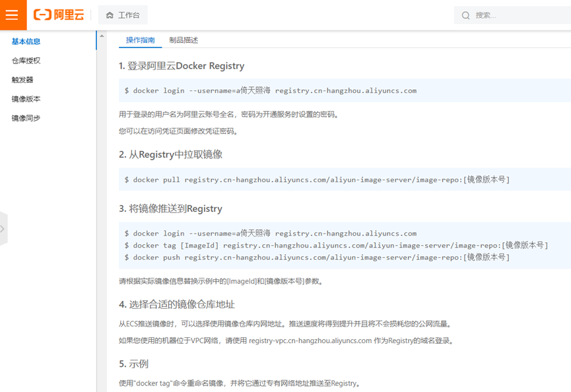Open the 工作台 workbench home button
The image size is (571, 392).
pos(123,15)
